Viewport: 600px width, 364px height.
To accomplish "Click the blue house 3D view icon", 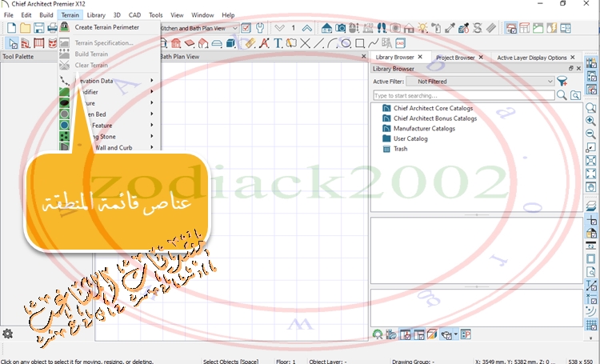I will coord(326,28).
